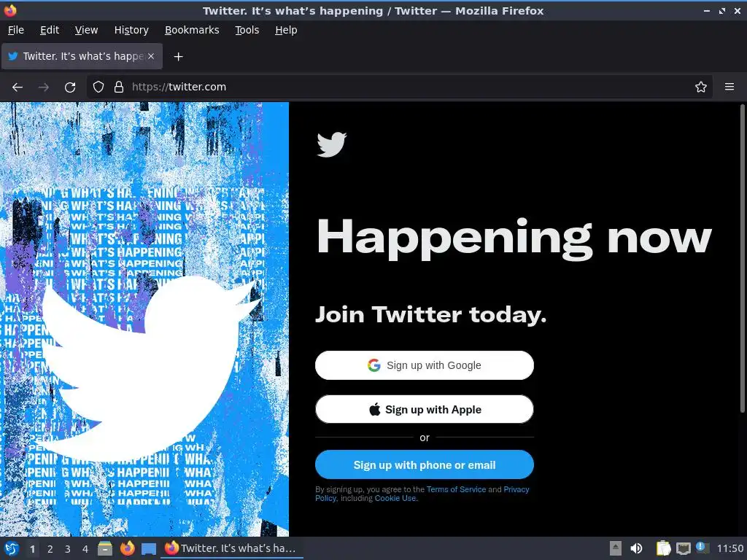This screenshot has width=747, height=560.
Task: Open the Terms of Service link
Action: tap(456, 489)
